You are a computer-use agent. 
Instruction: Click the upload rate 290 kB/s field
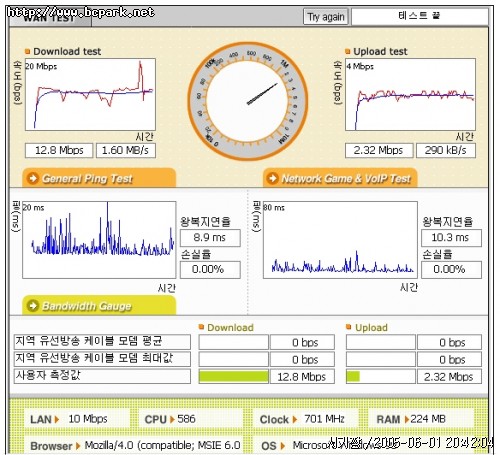(x=446, y=150)
